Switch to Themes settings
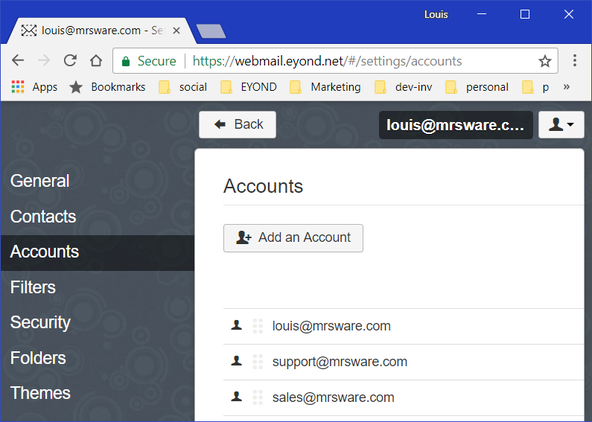The width and height of the screenshot is (592, 422). [x=40, y=393]
